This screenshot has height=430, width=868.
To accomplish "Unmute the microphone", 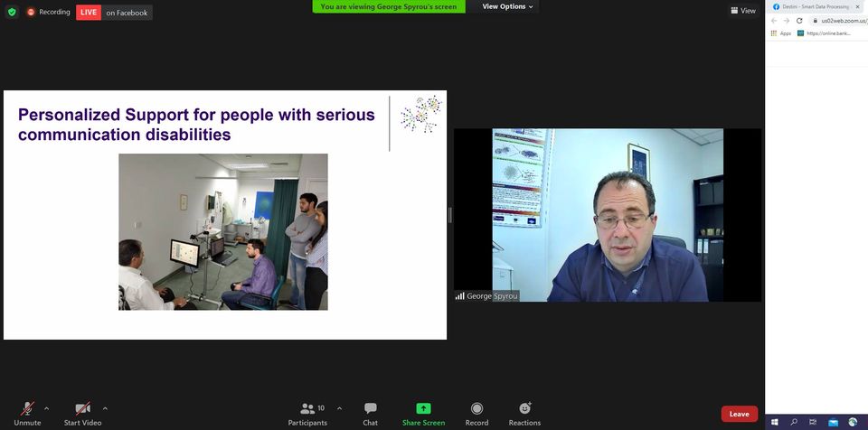I will click(x=27, y=414).
